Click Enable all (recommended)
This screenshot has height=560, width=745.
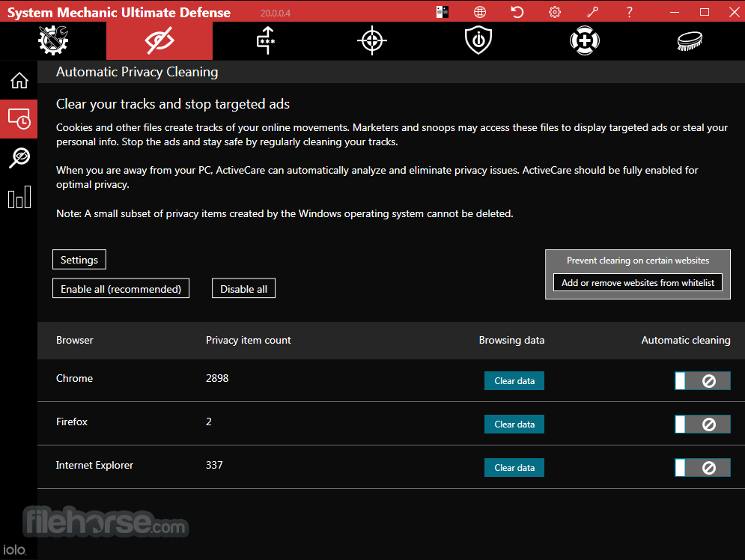(121, 289)
